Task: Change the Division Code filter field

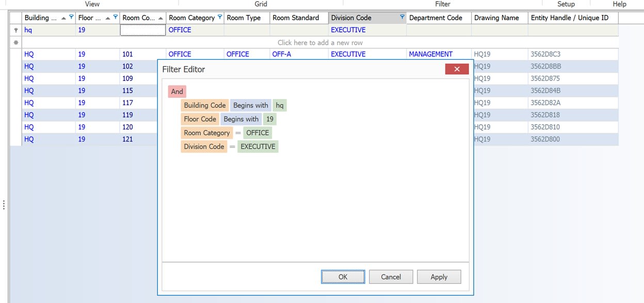Action: (x=204, y=146)
